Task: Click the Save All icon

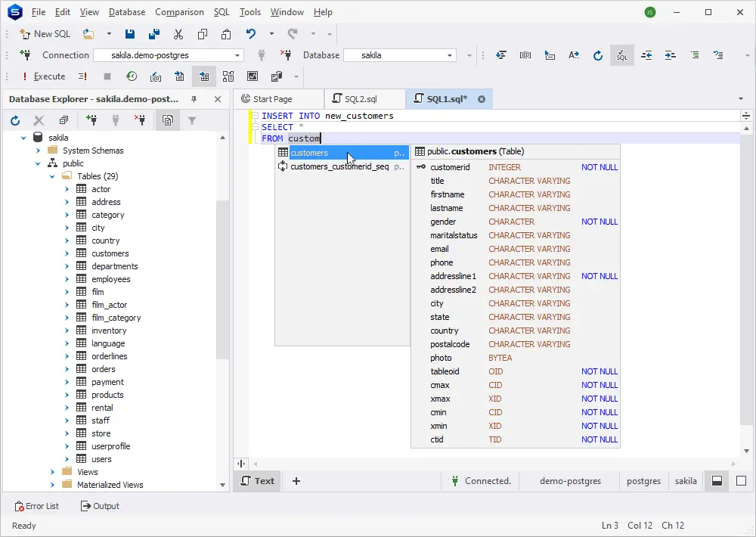Action: tap(154, 34)
